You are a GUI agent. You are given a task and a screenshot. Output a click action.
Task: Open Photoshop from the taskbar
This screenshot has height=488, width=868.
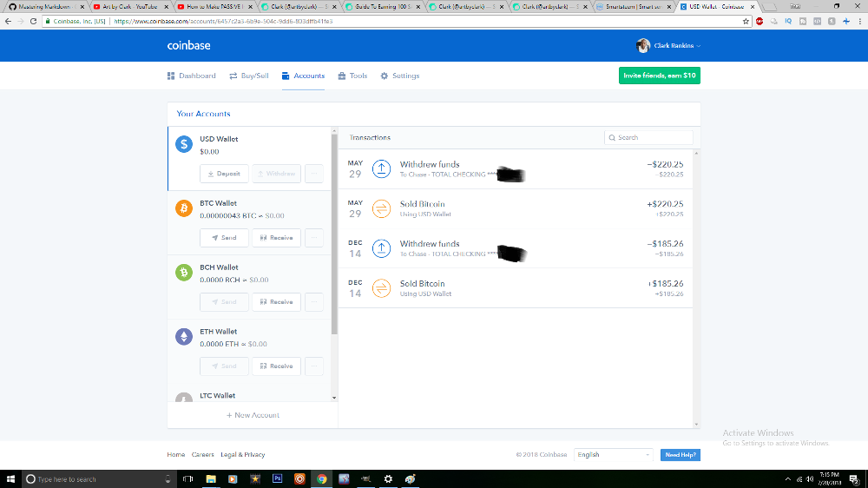278,479
